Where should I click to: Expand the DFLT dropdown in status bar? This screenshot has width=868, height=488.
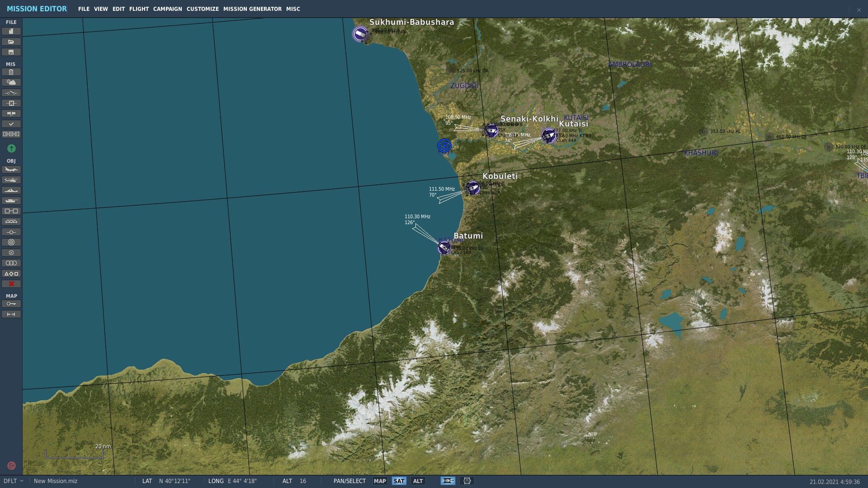tap(13, 481)
